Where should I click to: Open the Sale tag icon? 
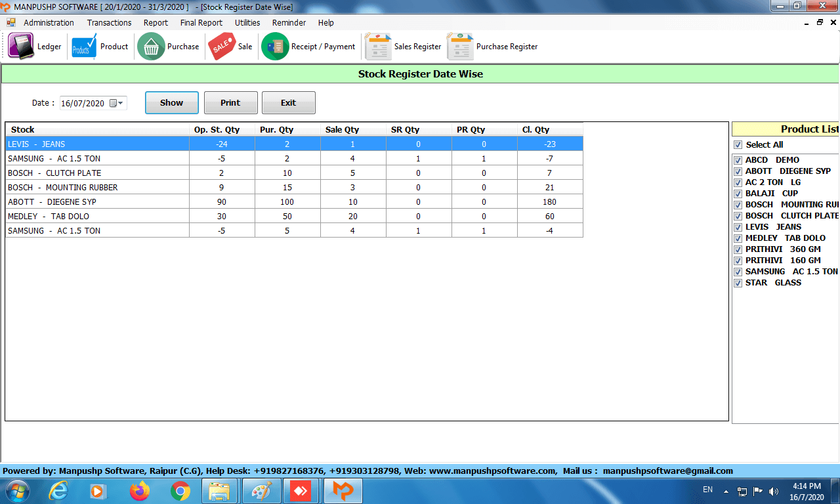[222, 47]
